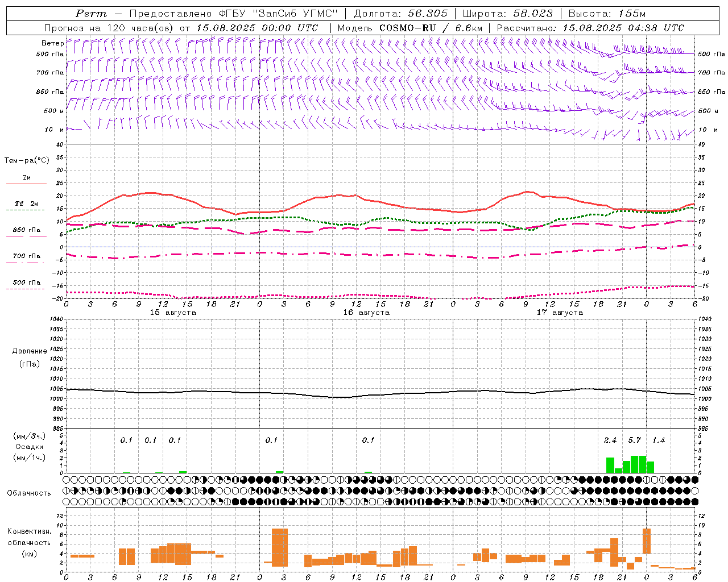Select the text "Предоставлено ФГБУ ЗапСиб УГМС"
The height and width of the screenshot is (582, 728).
pos(234,14)
